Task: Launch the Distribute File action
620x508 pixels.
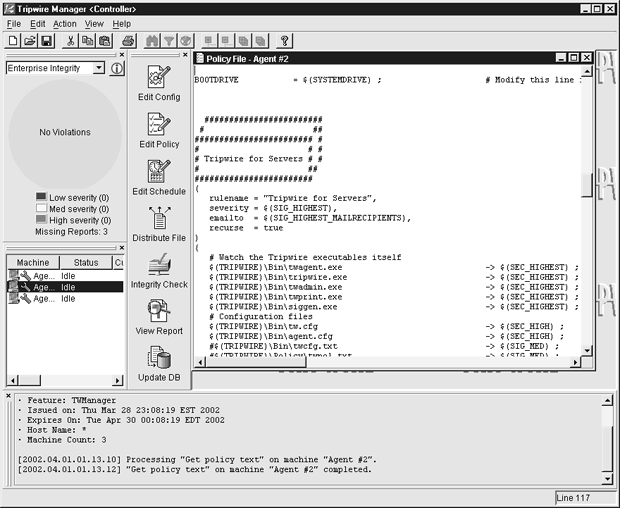Action: (x=159, y=224)
